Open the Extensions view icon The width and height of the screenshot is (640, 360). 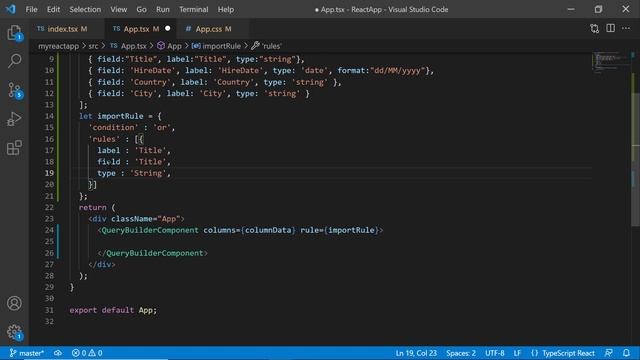pos(14,148)
